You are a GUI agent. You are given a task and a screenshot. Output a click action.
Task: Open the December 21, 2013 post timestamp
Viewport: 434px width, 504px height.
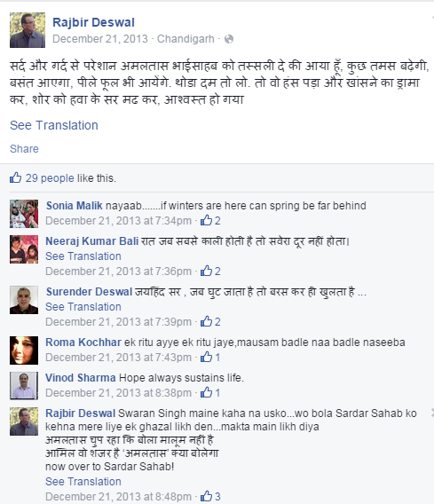(x=100, y=39)
